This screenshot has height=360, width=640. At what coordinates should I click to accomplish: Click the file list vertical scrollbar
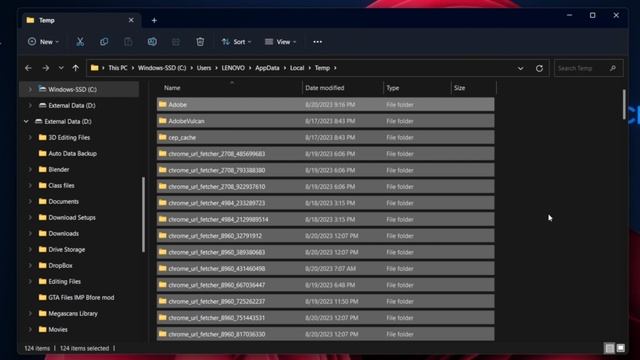(624, 104)
